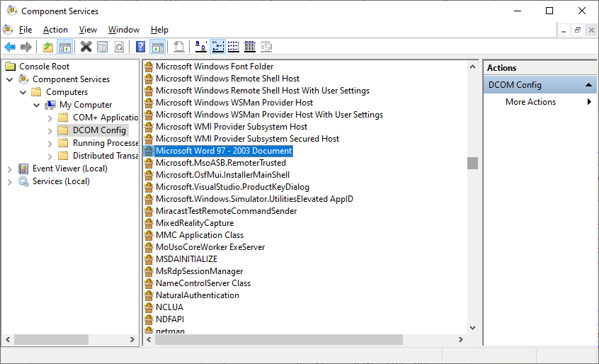Click the list horizontal scroll right arrow
The height and width of the screenshot is (364, 599).
(x=461, y=339)
